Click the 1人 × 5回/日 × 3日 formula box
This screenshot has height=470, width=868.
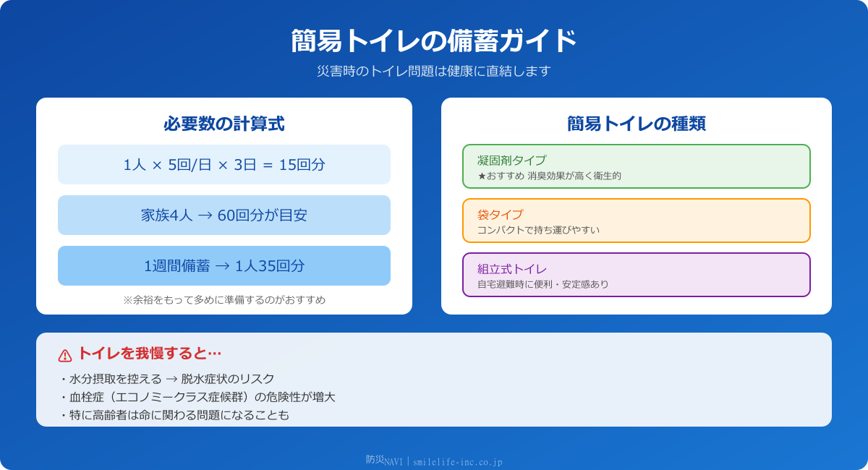coord(224,165)
